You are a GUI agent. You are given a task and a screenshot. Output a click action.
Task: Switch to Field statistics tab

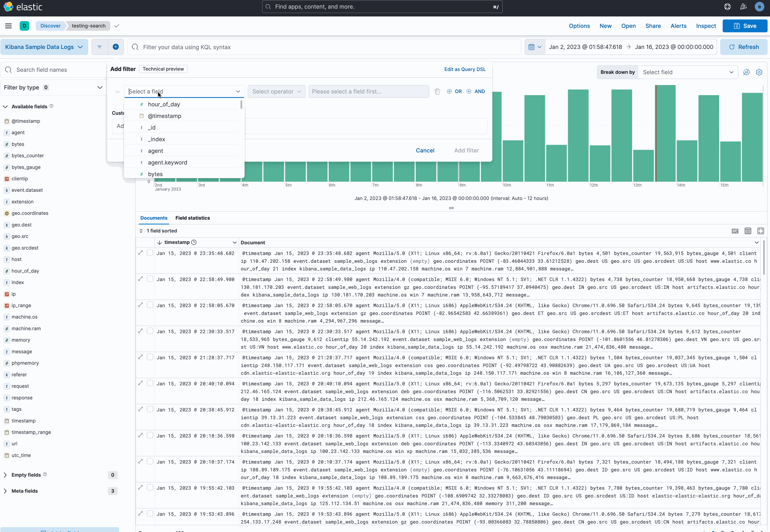[193, 218]
